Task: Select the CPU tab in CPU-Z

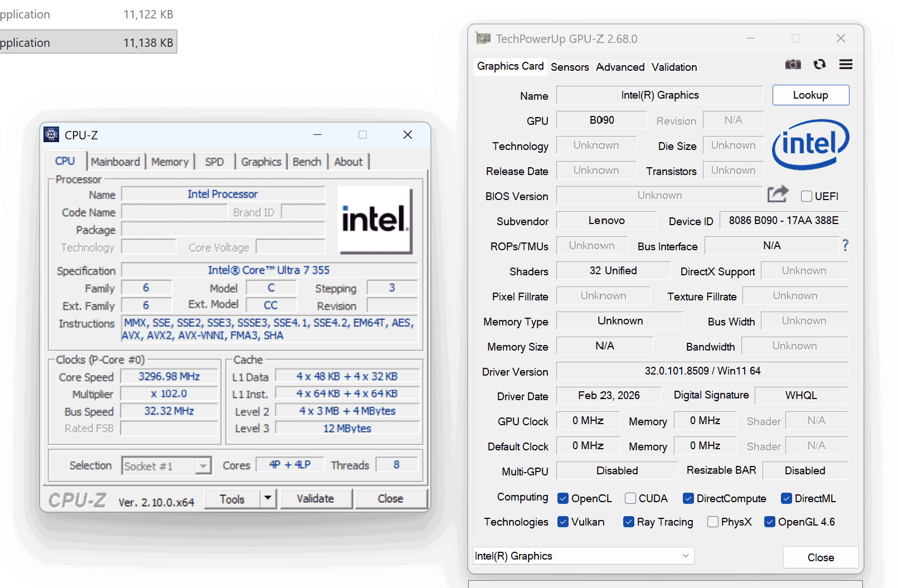Action: 65,161
